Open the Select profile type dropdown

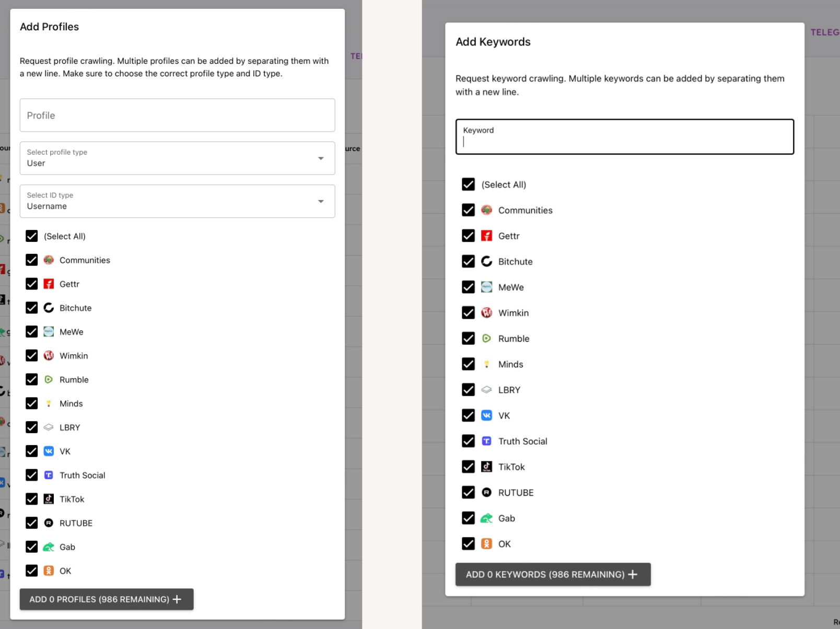point(177,158)
